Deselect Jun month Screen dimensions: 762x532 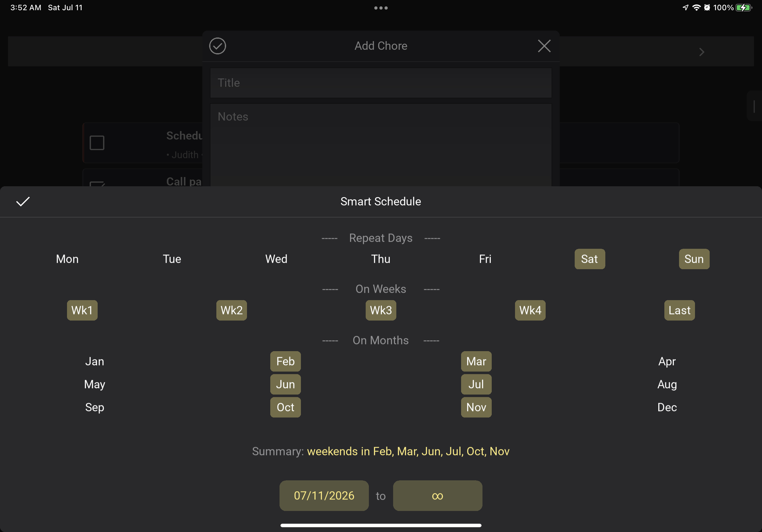pyautogui.click(x=285, y=384)
